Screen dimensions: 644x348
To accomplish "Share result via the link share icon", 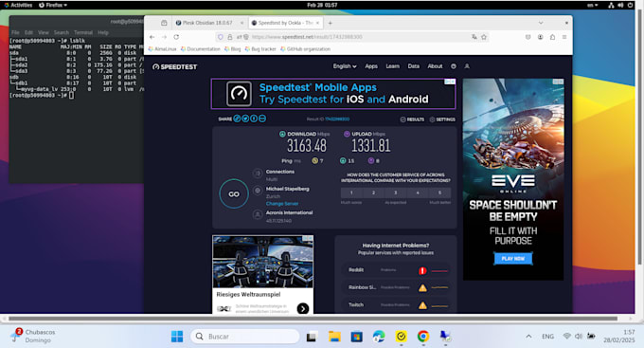I will pos(237,119).
